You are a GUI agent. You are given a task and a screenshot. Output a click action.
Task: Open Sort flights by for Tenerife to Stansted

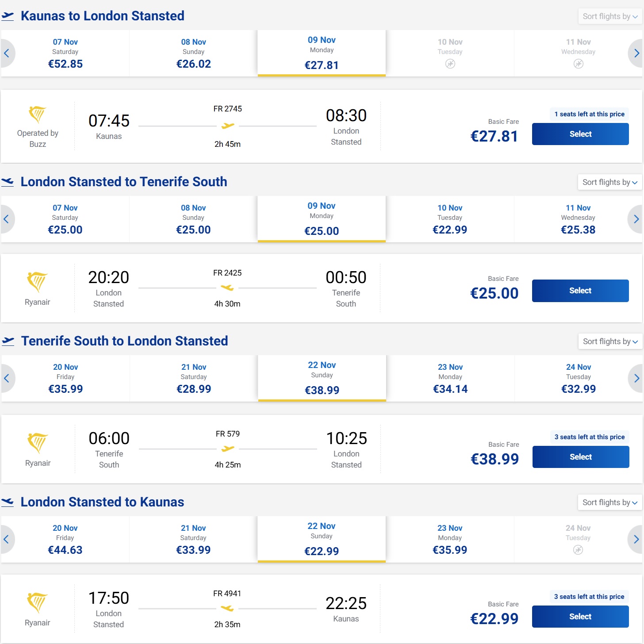(x=610, y=341)
